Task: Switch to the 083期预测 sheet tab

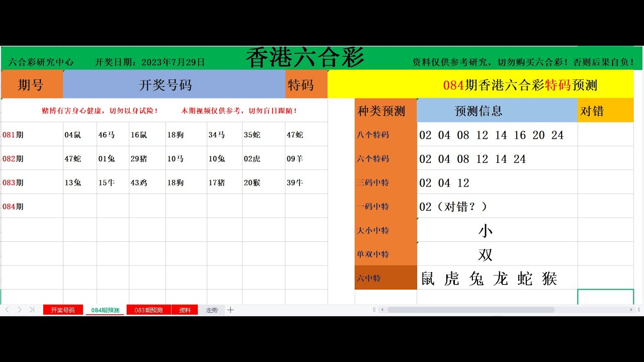Action: click(148, 310)
